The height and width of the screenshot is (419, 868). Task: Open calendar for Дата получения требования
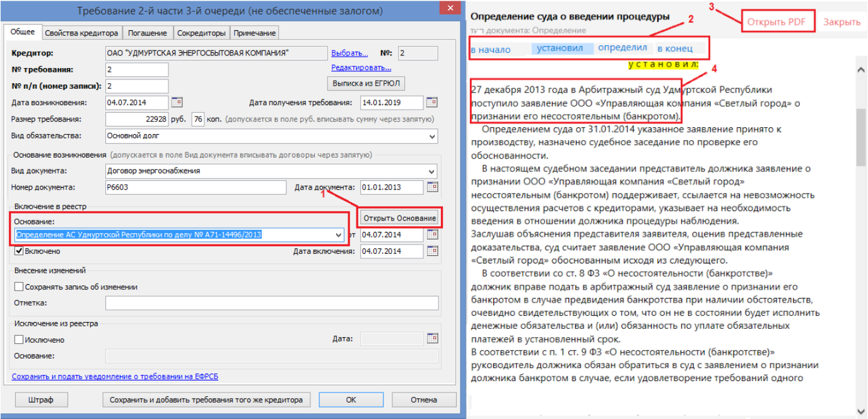click(431, 102)
